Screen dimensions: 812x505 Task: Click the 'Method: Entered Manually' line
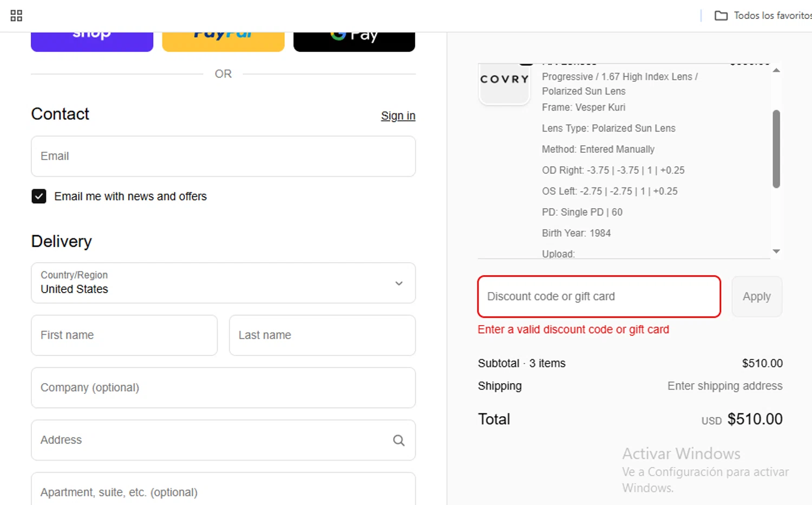point(598,150)
